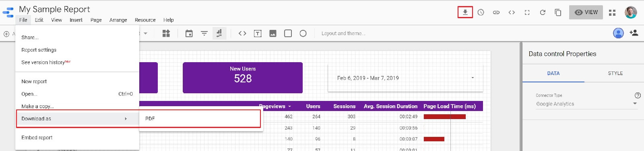Switch to the DATA tab
644x151 pixels.
[x=553, y=73]
